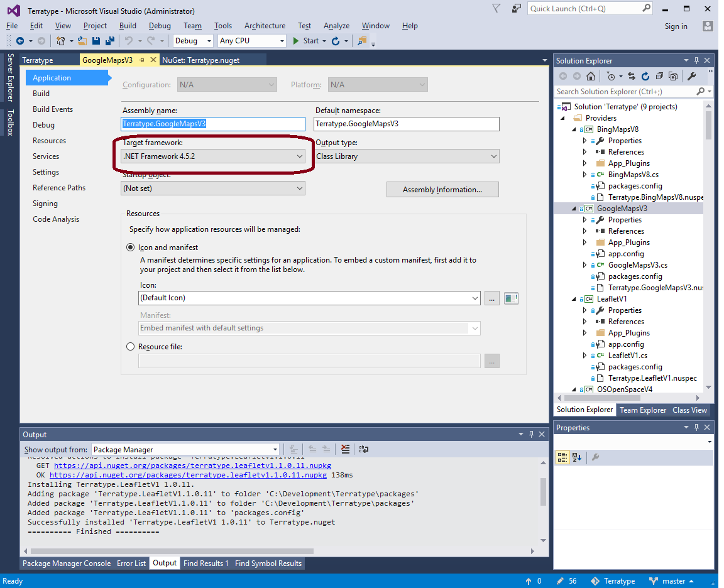Expand the GoogleMapsV3.cs file node
The height and width of the screenshot is (588, 724).
[x=585, y=265]
